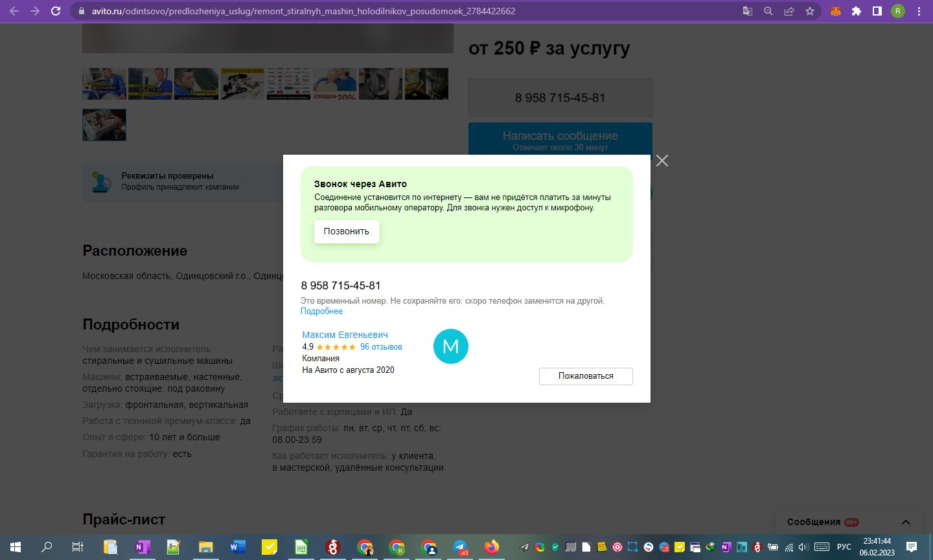Select thumbnail with Опыт 15 лет banner
This screenshot has height=560, width=933.
point(150,84)
